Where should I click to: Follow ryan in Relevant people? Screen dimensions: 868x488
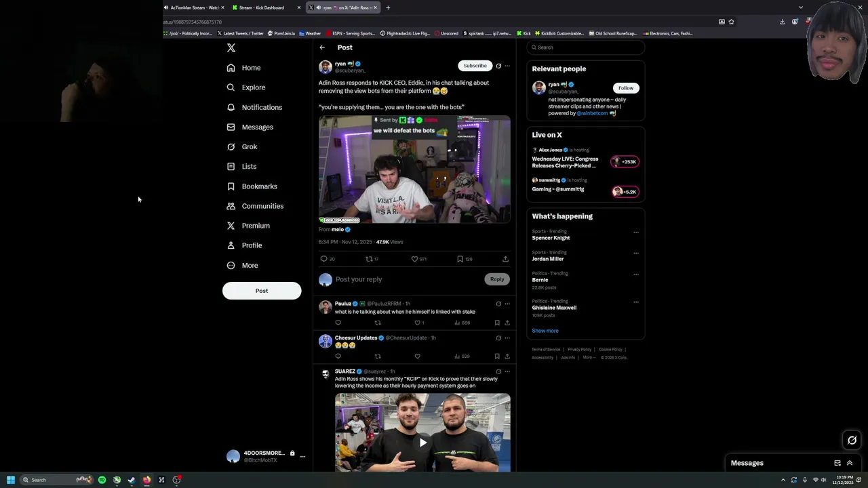[626, 88]
